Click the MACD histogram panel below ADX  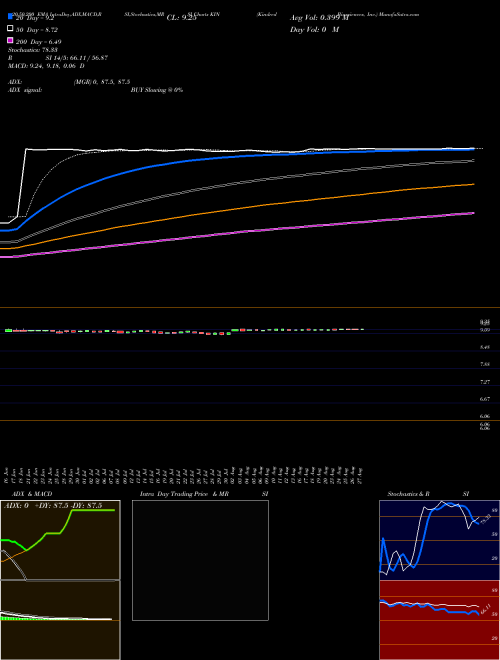pyautogui.click(x=60, y=620)
